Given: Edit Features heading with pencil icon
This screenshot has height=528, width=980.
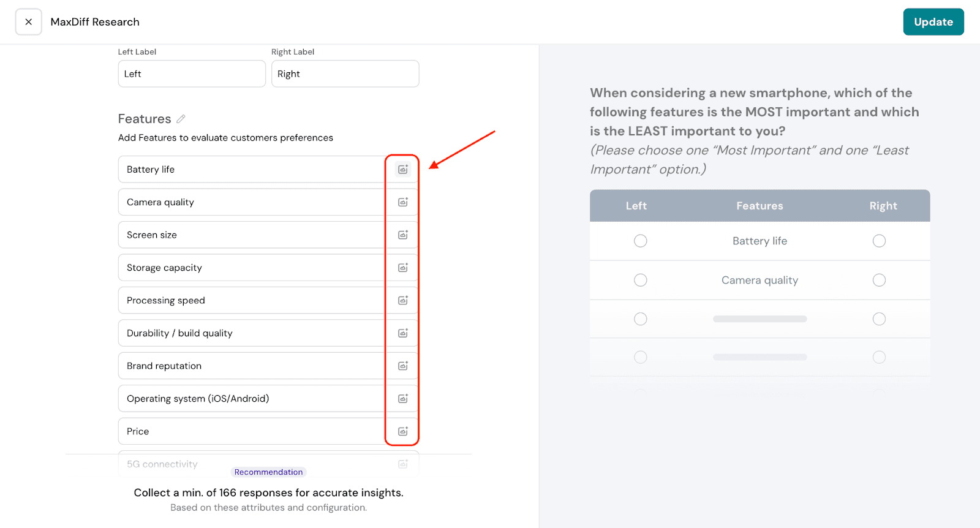Looking at the screenshot, I should (x=181, y=119).
